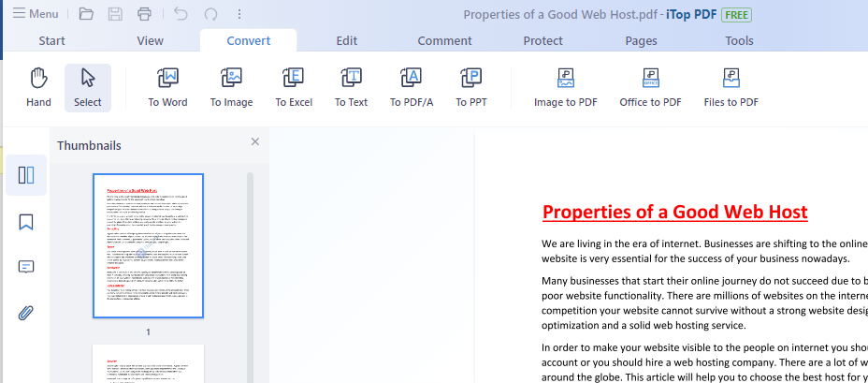The width and height of the screenshot is (868, 383).
Task: Click Office to PDF tool
Action: 650,88
